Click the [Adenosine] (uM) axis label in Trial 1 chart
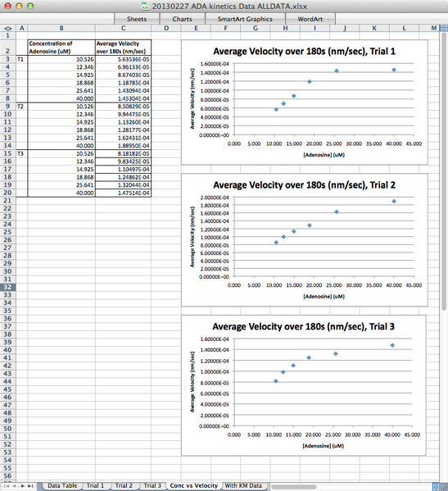The width and height of the screenshot is (448, 491). click(x=324, y=155)
